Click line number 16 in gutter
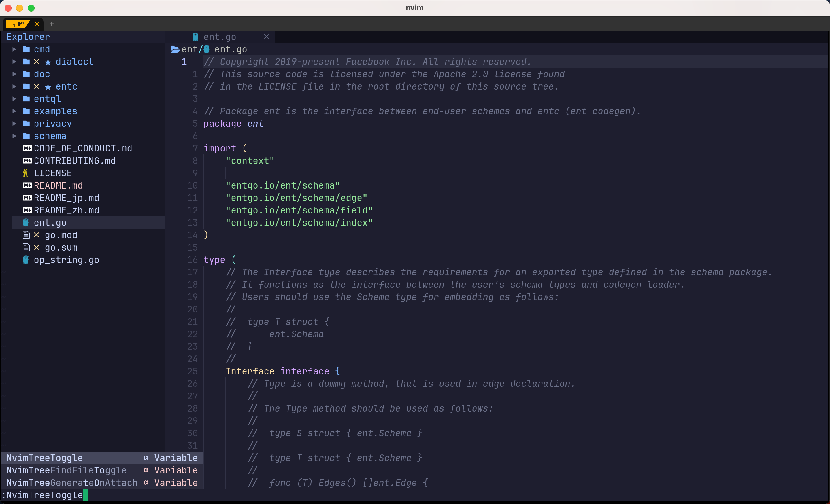Image resolution: width=830 pixels, height=504 pixels. tap(192, 259)
